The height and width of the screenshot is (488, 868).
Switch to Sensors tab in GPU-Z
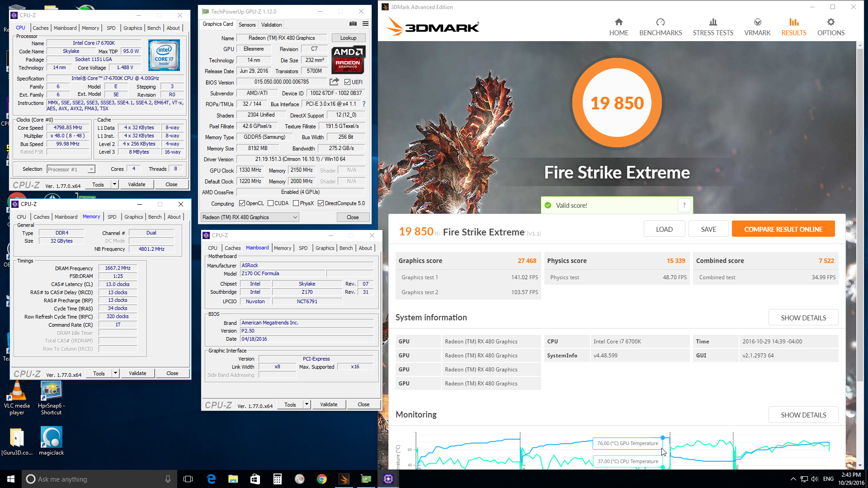click(247, 25)
